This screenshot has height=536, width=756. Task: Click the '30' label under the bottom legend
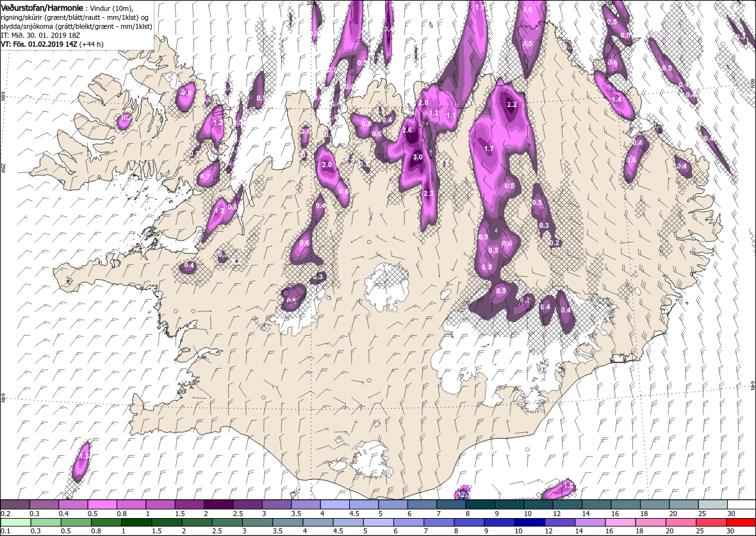[730, 532]
